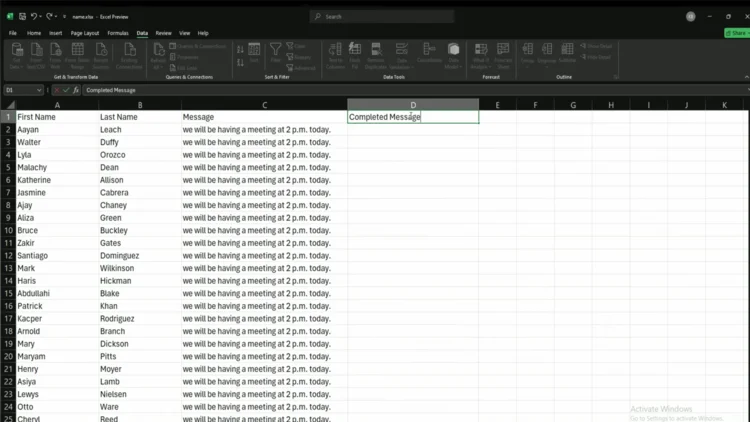Click Edit Links
The height and width of the screenshot is (422, 750).
[x=184, y=68]
